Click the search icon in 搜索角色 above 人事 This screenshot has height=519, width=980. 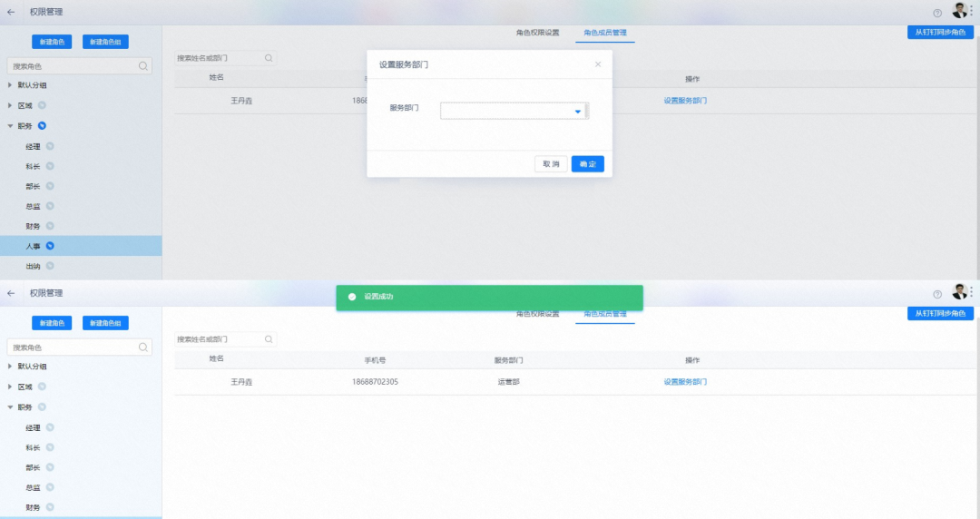tap(143, 66)
